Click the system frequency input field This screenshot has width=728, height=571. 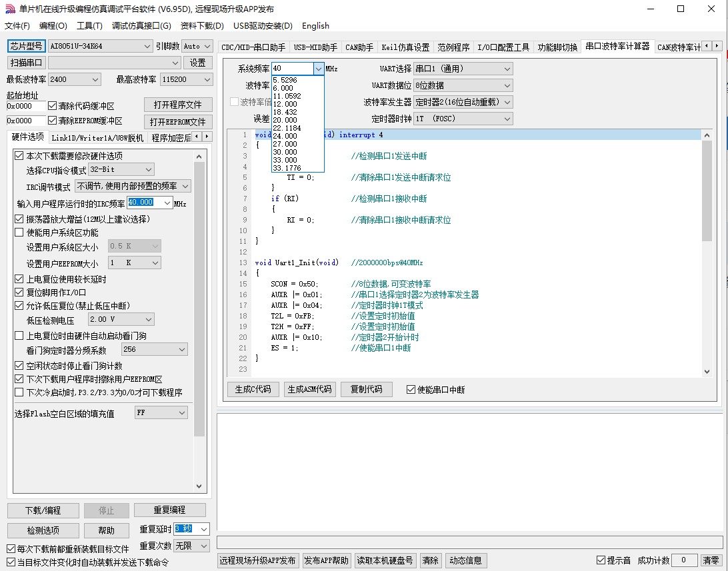tap(293, 69)
